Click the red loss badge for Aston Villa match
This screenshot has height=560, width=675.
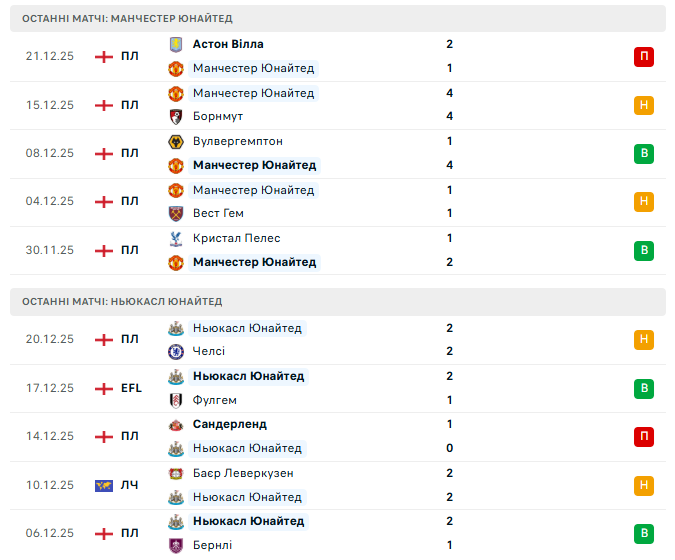(x=643, y=56)
